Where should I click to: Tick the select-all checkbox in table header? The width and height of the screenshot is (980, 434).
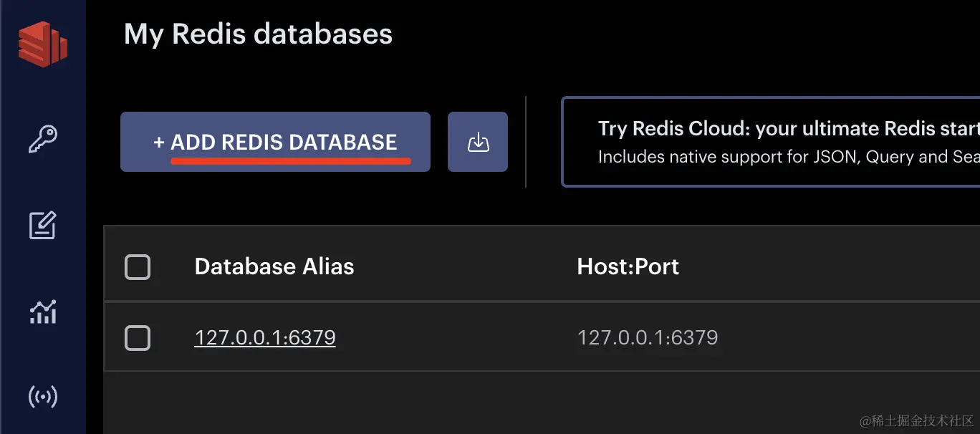(x=138, y=267)
